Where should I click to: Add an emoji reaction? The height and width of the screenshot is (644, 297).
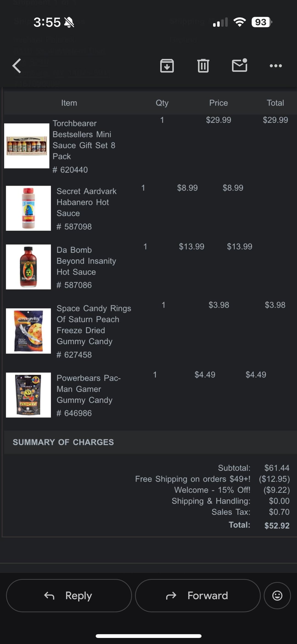[x=277, y=596]
